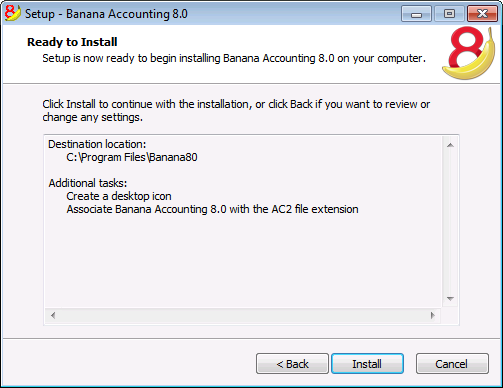This screenshot has height=388, width=503.
Task: Close the setup window
Action: pos(482,14)
